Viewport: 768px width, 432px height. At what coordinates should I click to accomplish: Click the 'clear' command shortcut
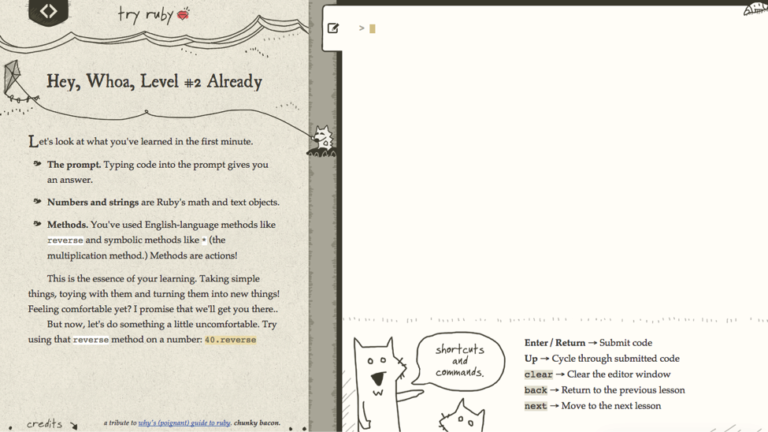(538, 374)
